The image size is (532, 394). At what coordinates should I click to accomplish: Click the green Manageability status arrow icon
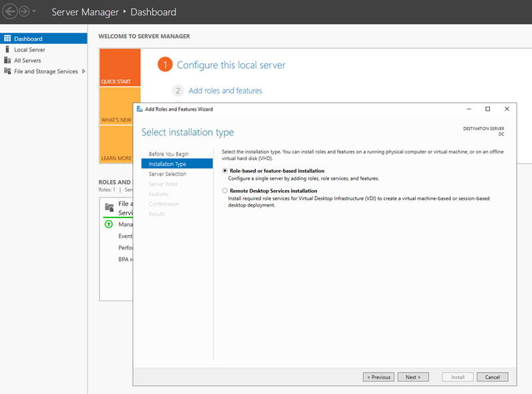pyautogui.click(x=109, y=224)
